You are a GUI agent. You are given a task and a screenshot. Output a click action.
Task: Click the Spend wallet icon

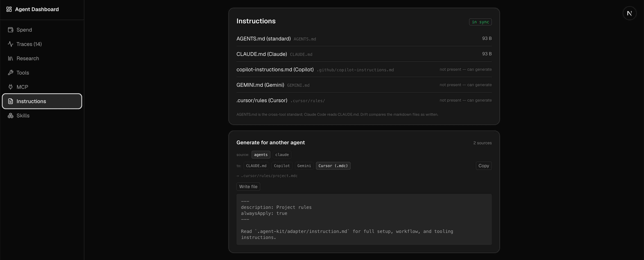coord(11,30)
